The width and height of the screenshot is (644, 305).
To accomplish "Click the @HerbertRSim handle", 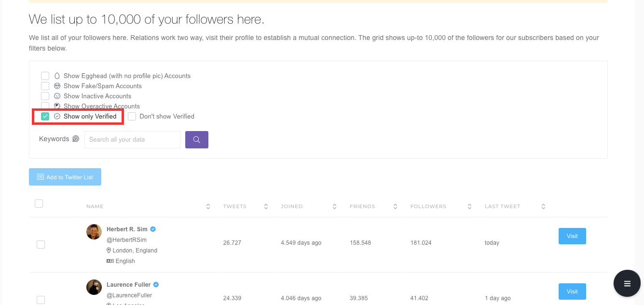I will (126, 240).
